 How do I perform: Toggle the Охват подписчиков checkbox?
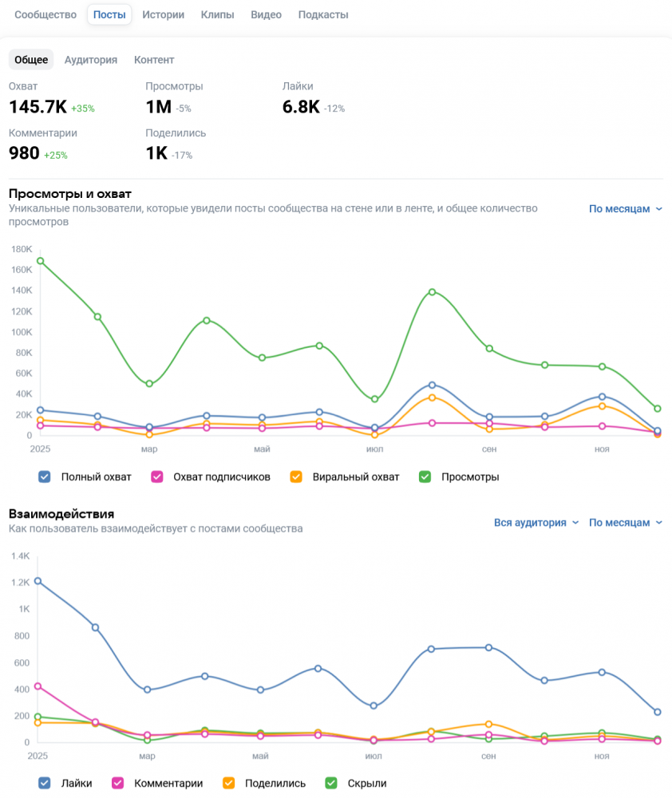158,477
